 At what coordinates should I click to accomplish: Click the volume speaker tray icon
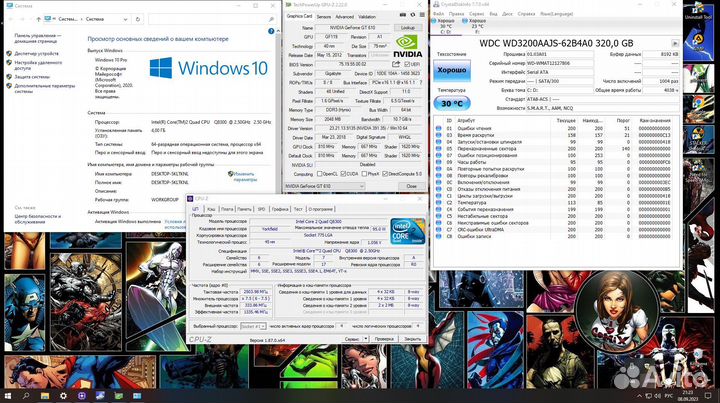657,396
